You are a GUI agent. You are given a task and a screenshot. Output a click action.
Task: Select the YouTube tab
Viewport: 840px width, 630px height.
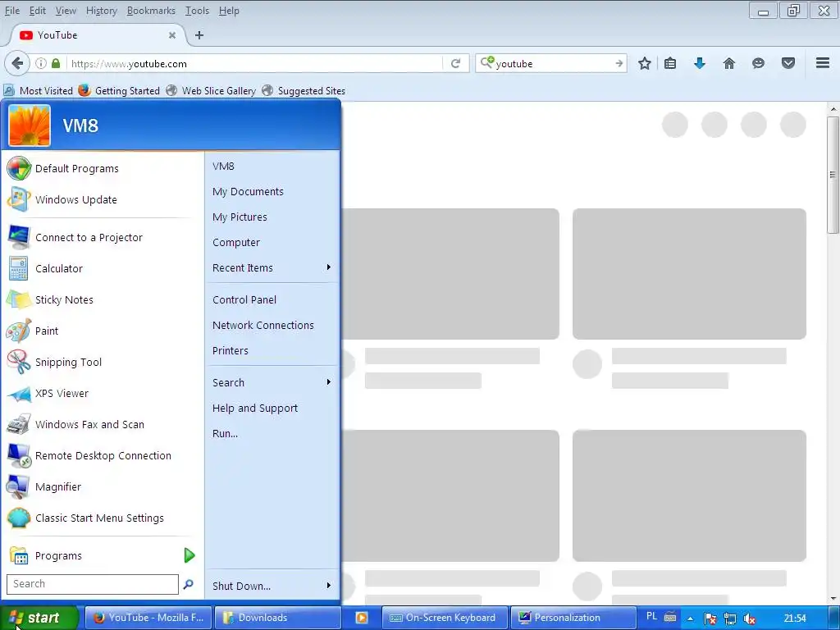[98, 35]
